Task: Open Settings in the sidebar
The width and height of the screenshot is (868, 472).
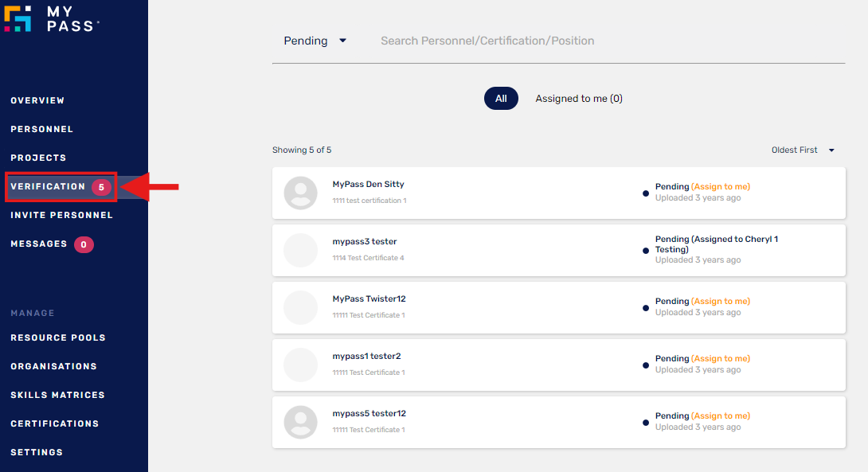Action: coord(37,453)
